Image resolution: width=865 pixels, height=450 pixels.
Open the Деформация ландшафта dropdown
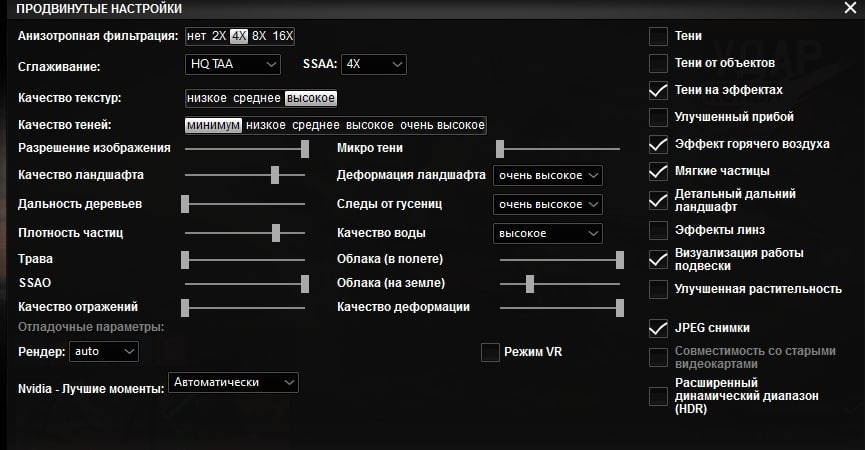(x=548, y=175)
